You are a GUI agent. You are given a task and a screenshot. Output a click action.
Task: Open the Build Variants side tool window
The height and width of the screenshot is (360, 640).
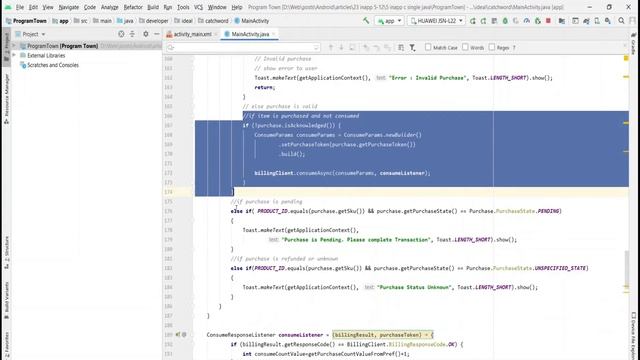pyautogui.click(x=6, y=300)
